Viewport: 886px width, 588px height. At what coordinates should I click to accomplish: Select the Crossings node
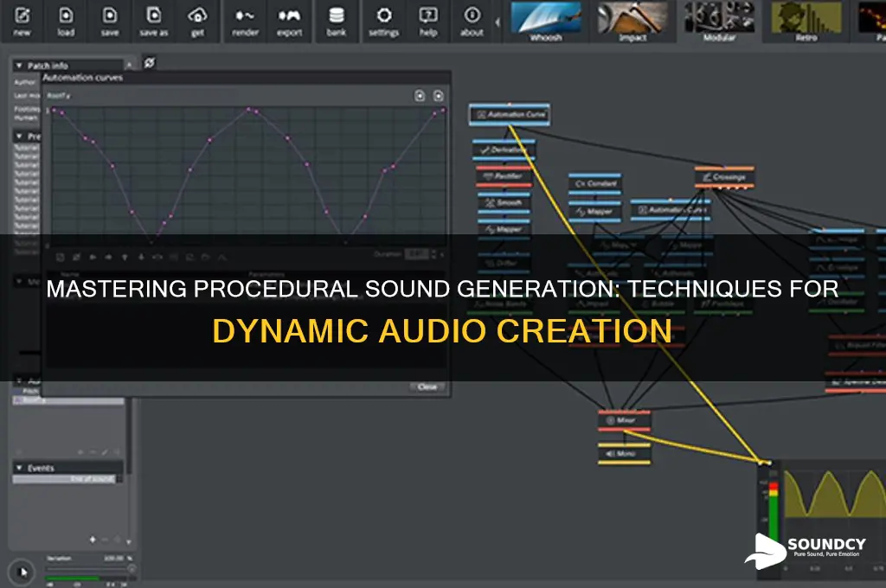(x=724, y=177)
